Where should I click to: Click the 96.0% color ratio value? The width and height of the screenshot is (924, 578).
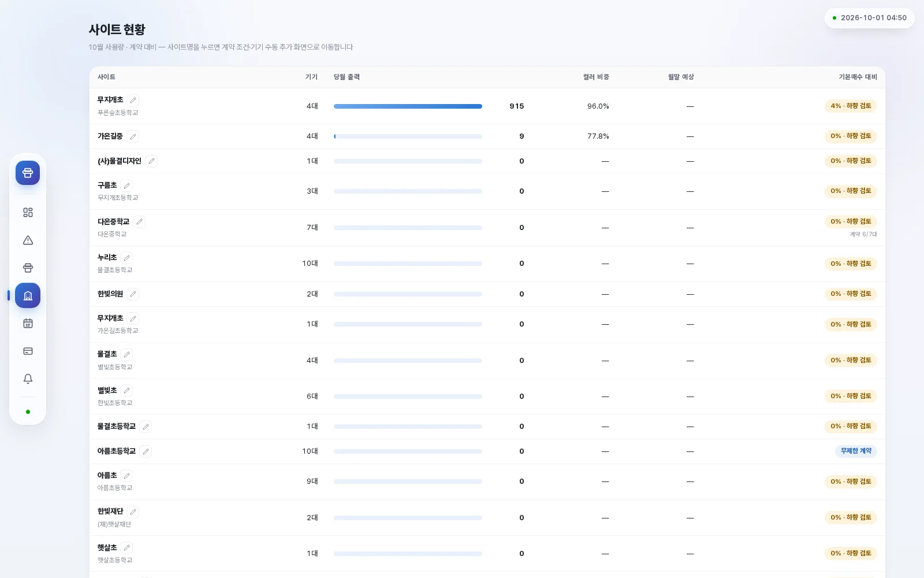click(x=598, y=106)
